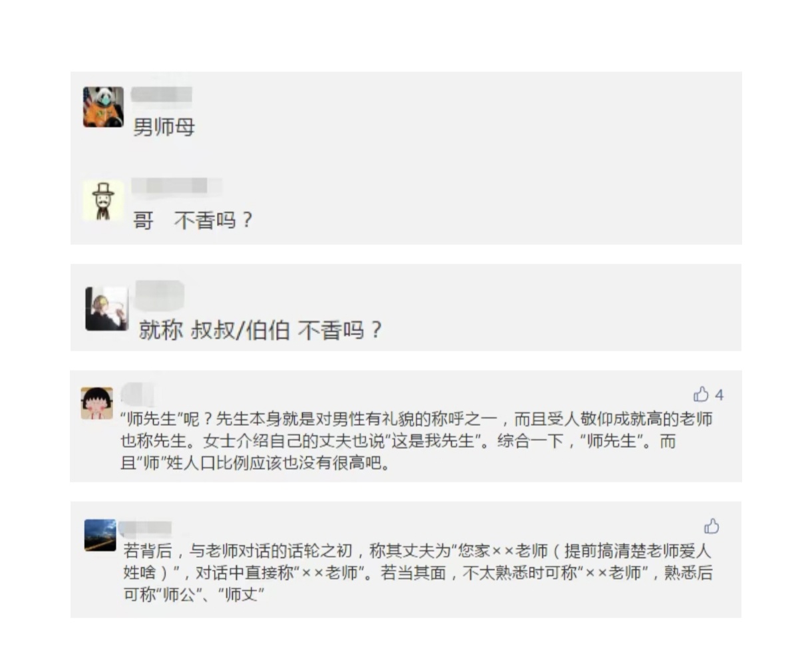Click the panda avatar with face mask
The width and height of the screenshot is (812, 670).
(103, 106)
